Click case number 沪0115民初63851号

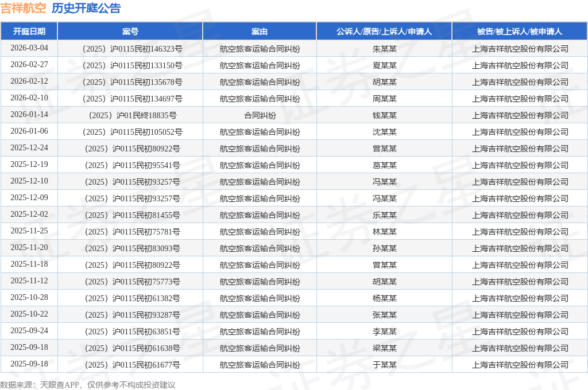tap(133, 331)
